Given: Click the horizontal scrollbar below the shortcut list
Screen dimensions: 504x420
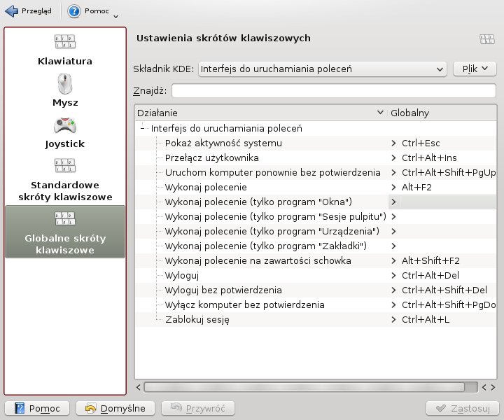Looking at the screenshot, I should point(308,387).
